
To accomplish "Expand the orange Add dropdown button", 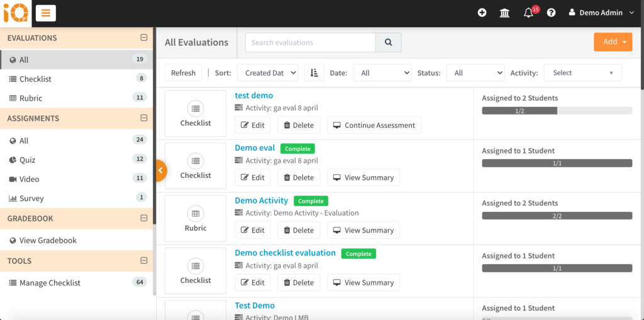I will click(613, 42).
